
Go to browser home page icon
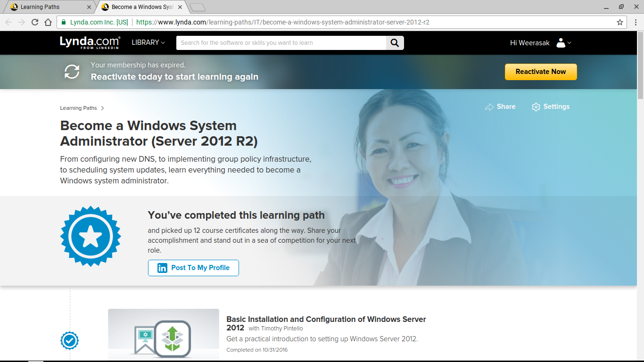48,22
